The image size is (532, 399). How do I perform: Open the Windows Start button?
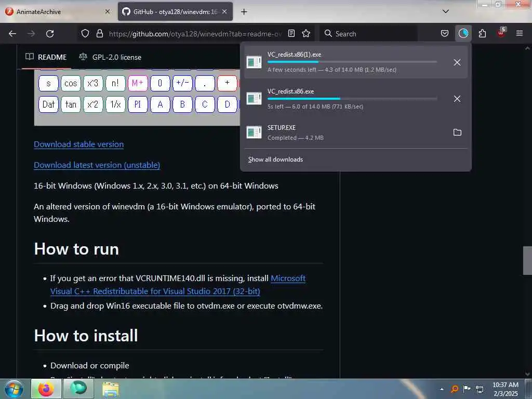14,389
